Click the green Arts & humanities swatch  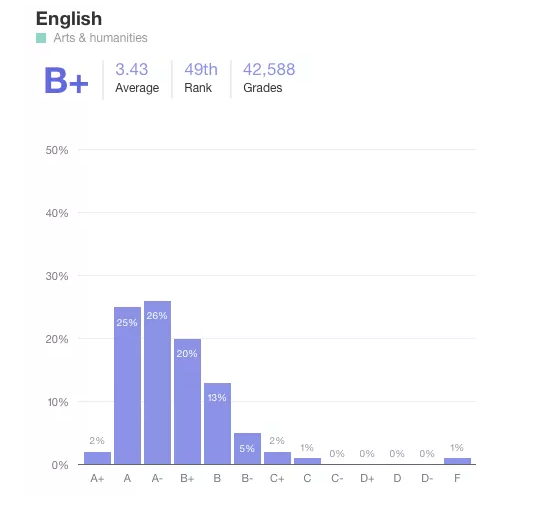[41, 38]
